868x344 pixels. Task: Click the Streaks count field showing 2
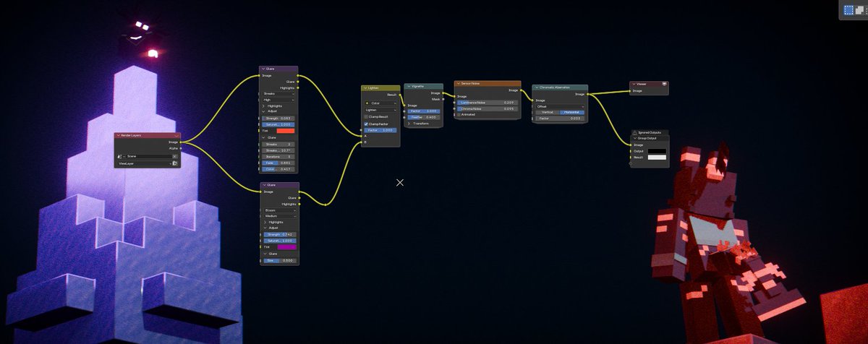(x=278, y=144)
